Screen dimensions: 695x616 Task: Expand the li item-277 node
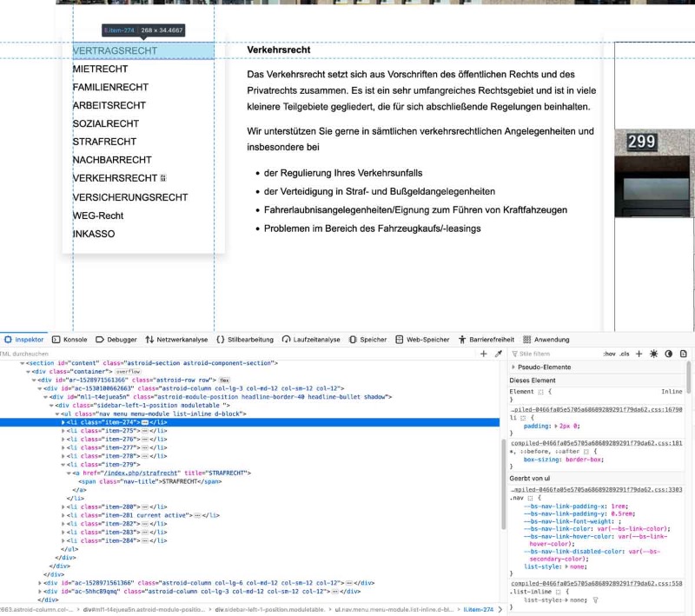pos(63,447)
